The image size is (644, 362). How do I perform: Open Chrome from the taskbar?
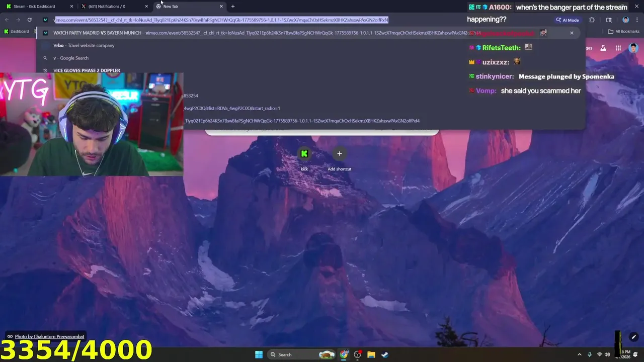[344, 354]
